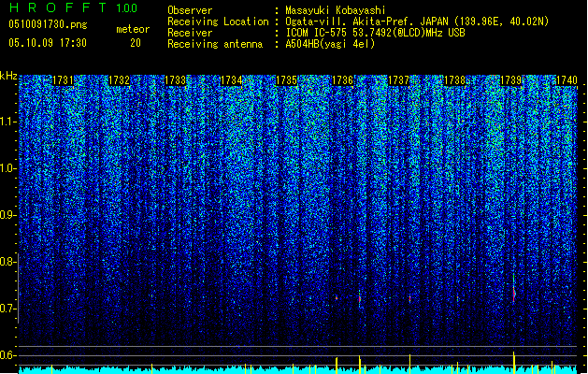Click the 'meteor' count label
This screenshot has width=588, height=374.
[133, 29]
